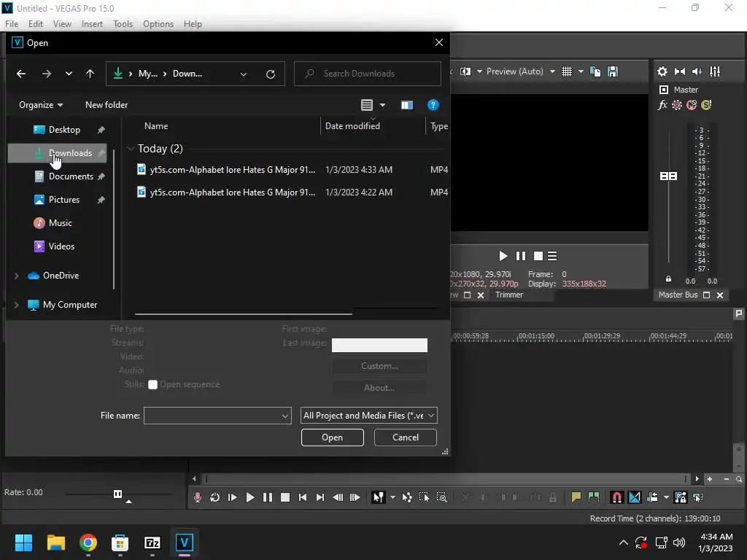Toggle Loop Playback in the transport bar
Screen dimensions: 747x560
coord(215,497)
